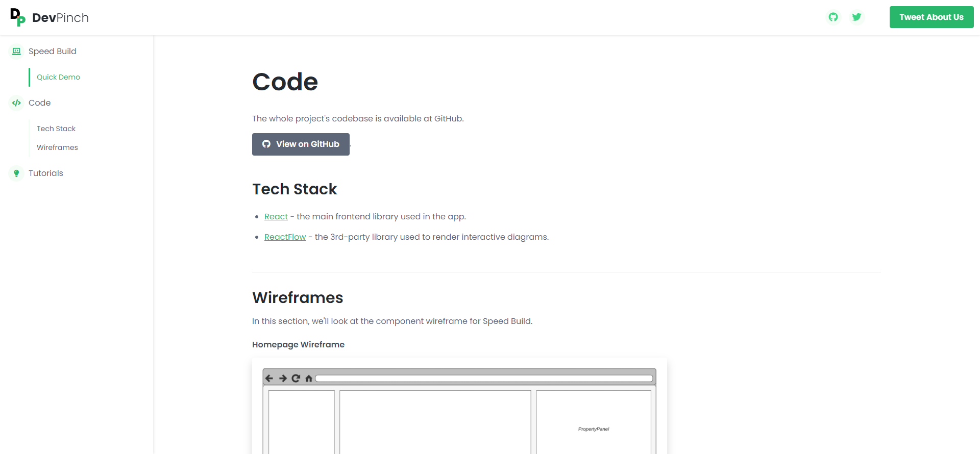
Task: Click the 'available at GitHub' sentence
Action: 358,118
